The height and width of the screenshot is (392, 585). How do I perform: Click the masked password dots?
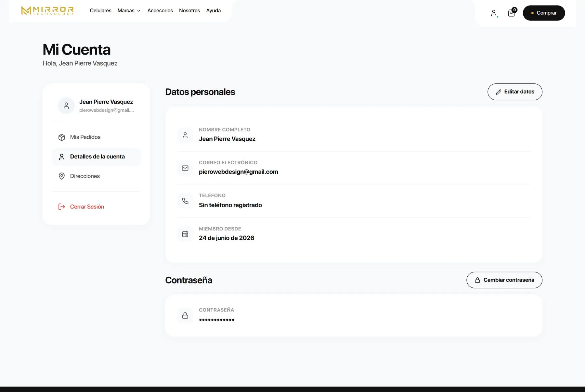(217, 320)
